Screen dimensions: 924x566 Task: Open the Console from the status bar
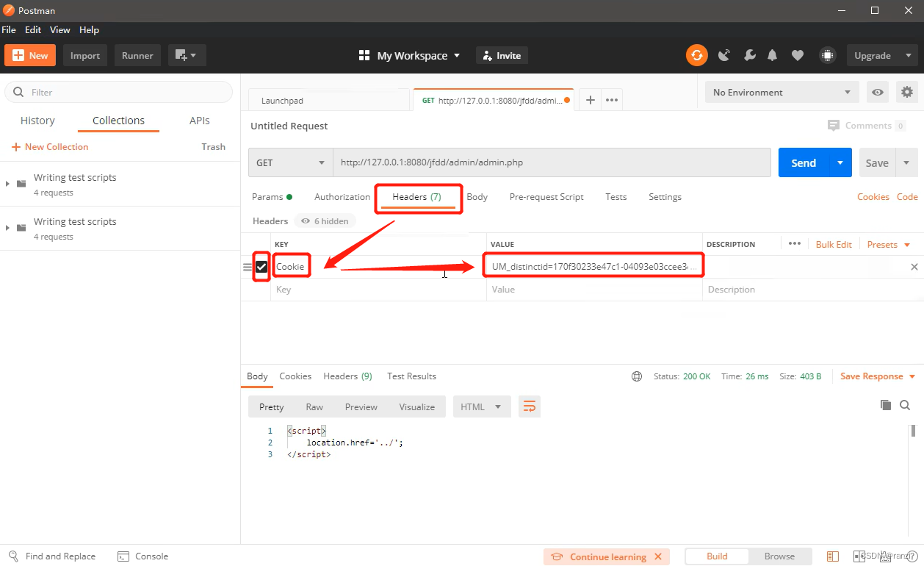143,556
